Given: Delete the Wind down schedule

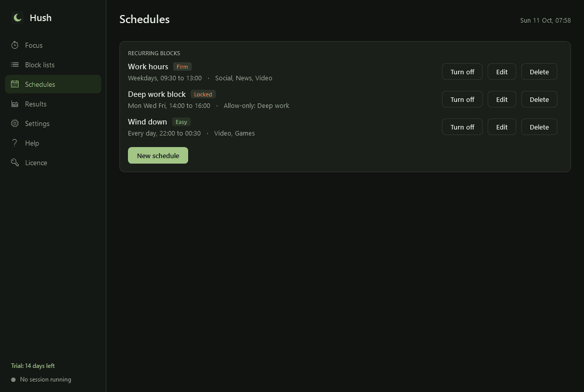Looking at the screenshot, I should (x=539, y=127).
